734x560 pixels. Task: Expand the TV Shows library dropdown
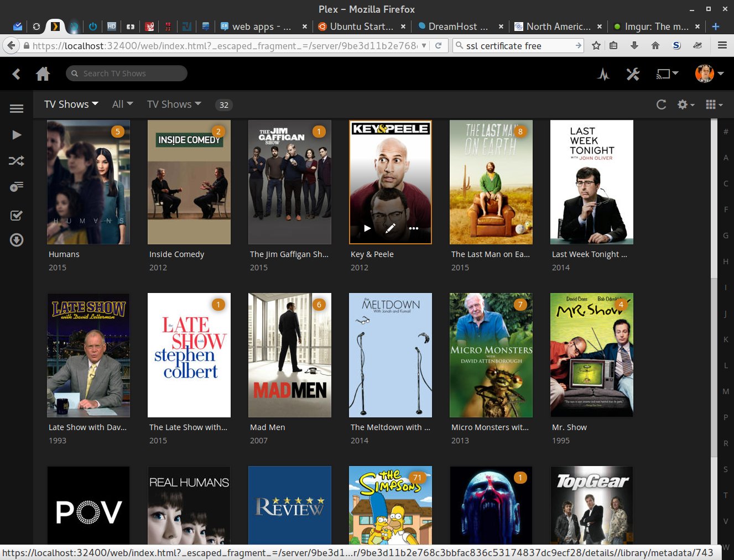[71, 104]
